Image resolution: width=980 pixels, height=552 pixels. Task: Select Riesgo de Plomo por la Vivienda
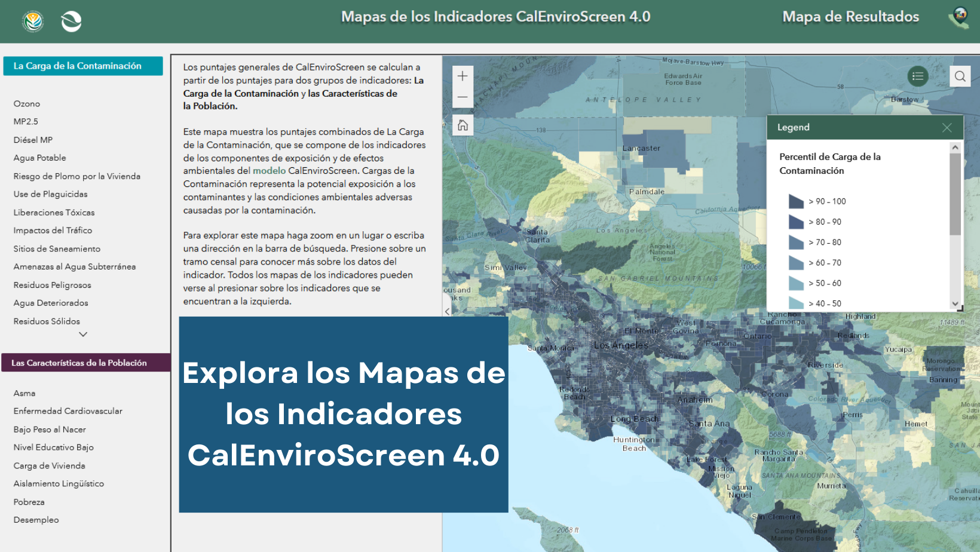coord(77,176)
